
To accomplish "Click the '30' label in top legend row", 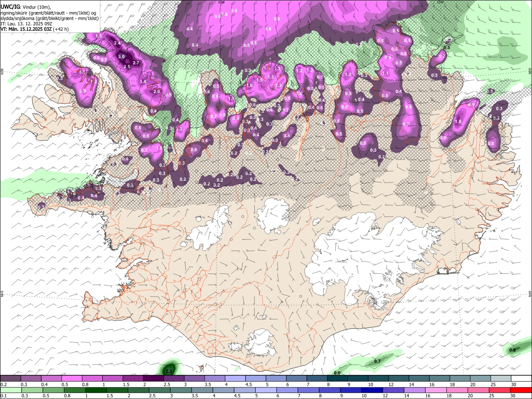I will coord(513,384).
